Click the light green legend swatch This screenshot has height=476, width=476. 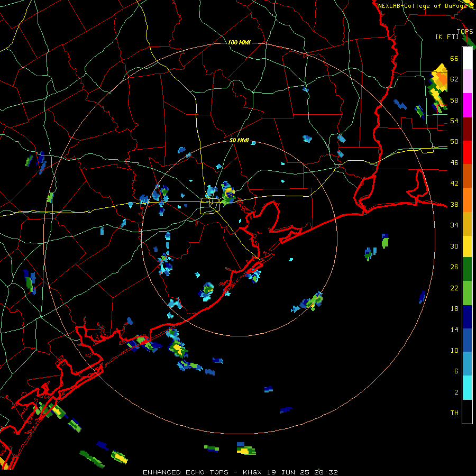(x=467, y=293)
